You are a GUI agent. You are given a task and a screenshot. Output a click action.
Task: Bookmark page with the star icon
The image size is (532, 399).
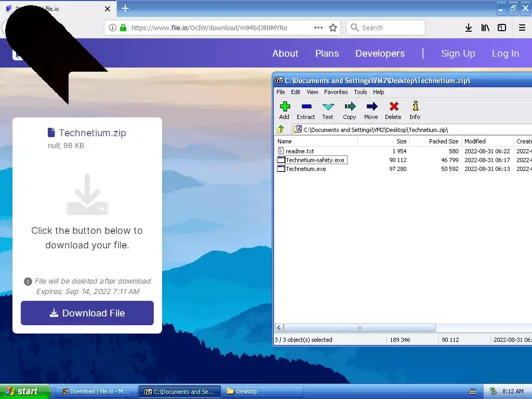(x=333, y=28)
